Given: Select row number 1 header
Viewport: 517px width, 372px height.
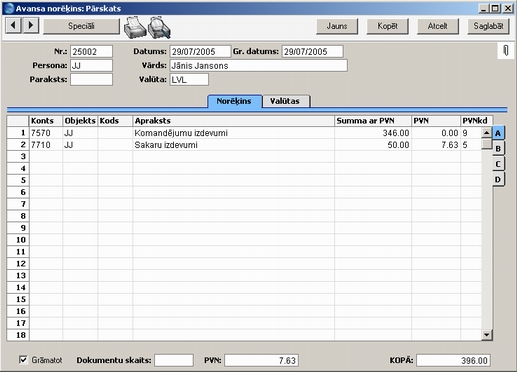Looking at the screenshot, I should tap(18, 133).
